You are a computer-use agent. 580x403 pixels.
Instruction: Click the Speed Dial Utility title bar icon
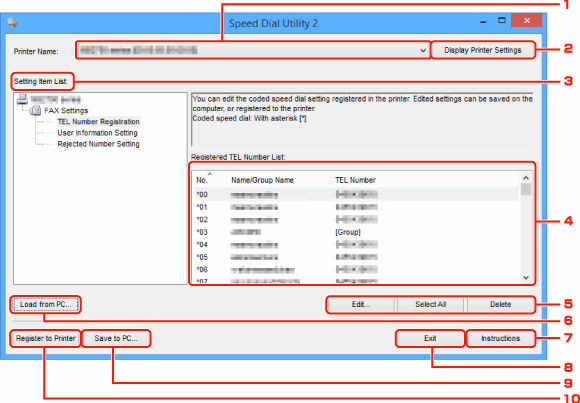point(13,24)
